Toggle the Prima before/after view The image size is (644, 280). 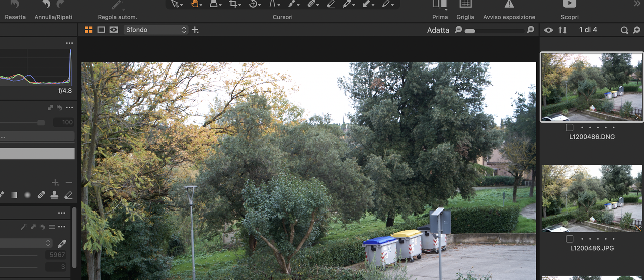(x=440, y=4)
